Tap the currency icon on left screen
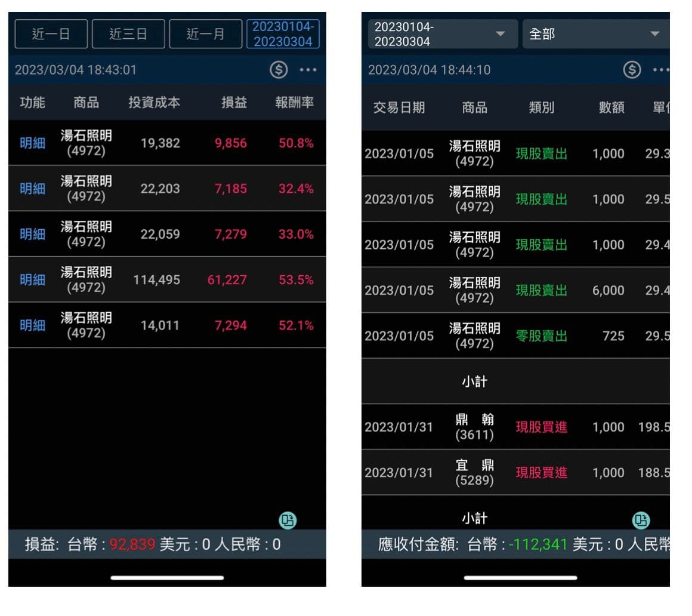 pos(279,70)
